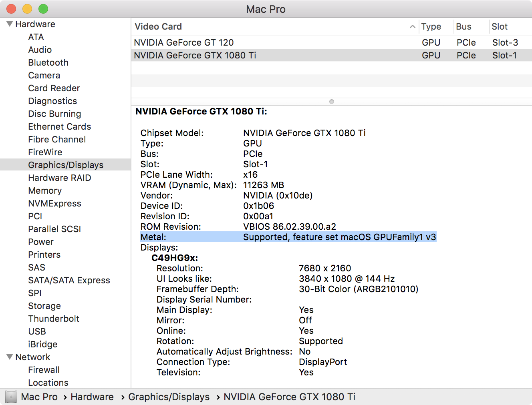Click the highlighted Metal support line
This screenshot has width=532, height=405.
click(288, 237)
